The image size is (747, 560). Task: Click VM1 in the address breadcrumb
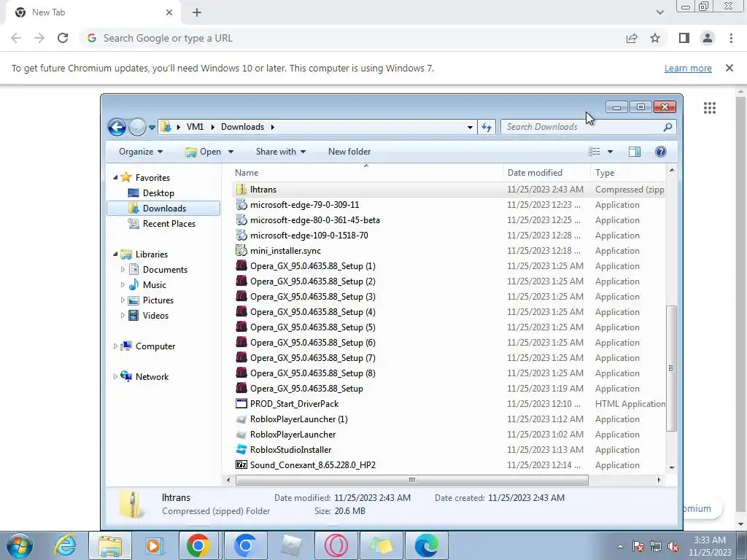pos(195,127)
